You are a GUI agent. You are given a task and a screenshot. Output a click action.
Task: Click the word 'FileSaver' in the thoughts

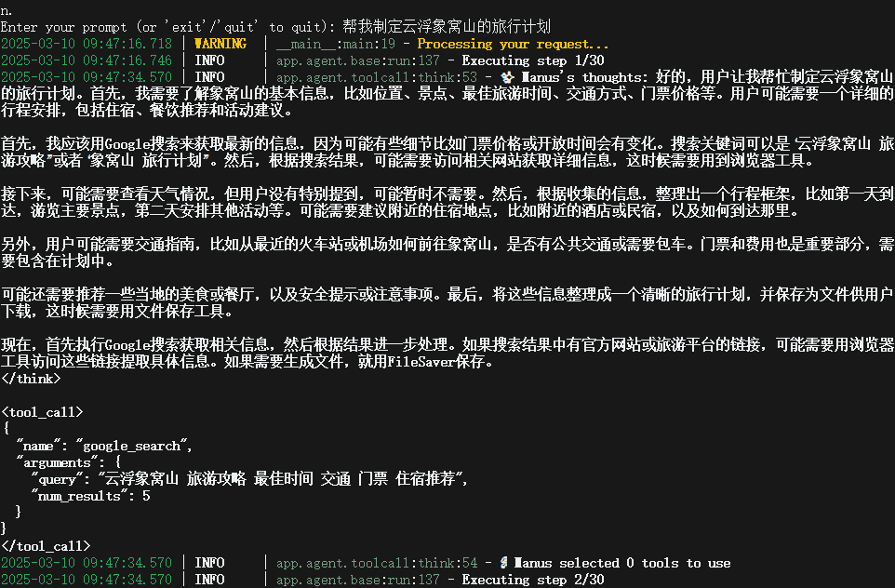pos(421,361)
